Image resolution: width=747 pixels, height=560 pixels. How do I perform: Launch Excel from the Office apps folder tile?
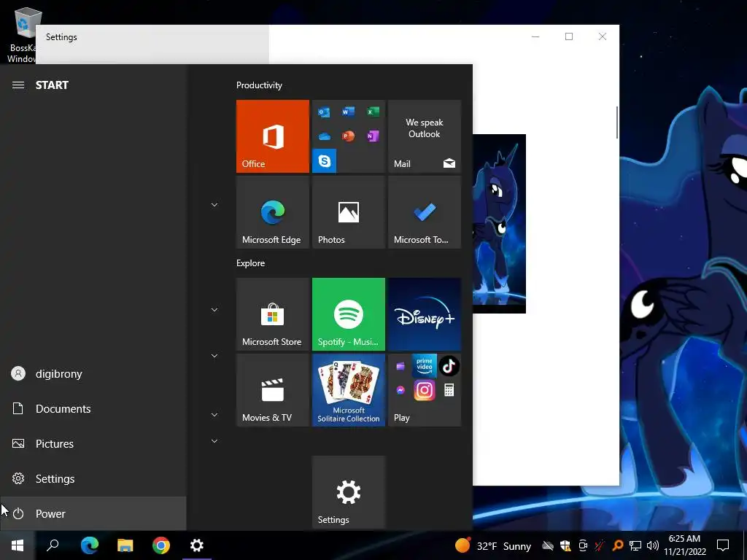point(373,112)
